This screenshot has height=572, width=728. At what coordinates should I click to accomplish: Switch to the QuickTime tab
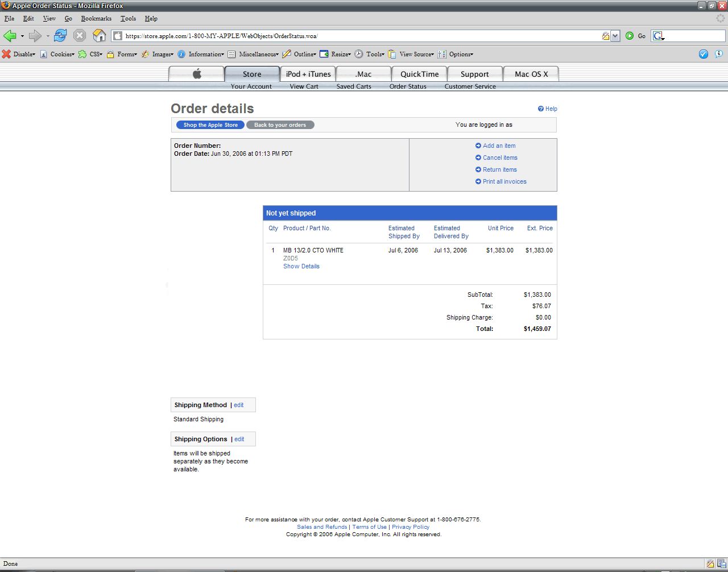419,74
